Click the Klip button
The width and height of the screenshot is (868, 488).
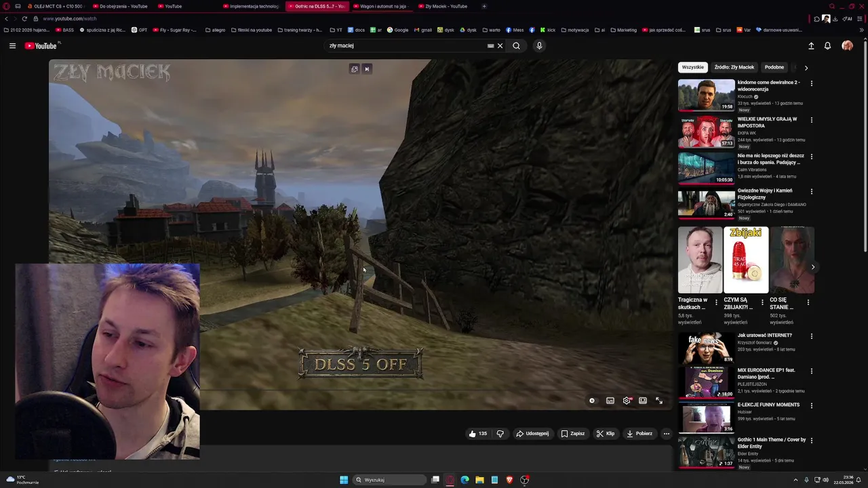606,434
